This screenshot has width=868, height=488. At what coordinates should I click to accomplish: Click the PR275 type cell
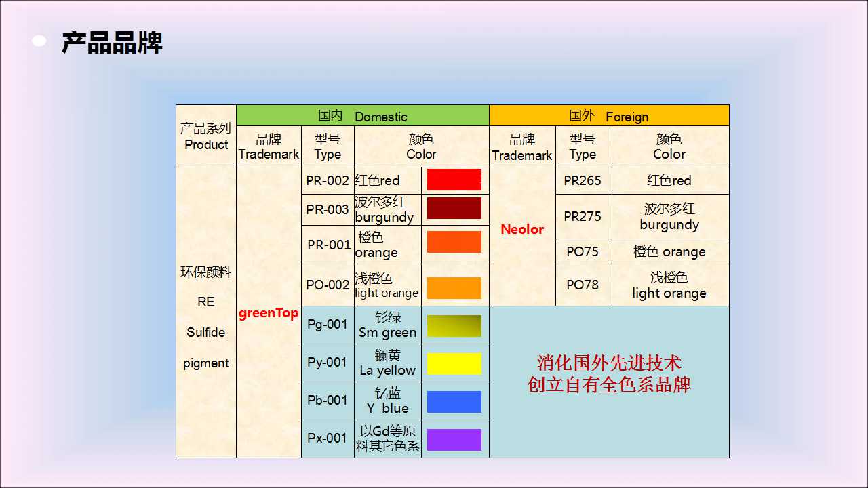pyautogui.click(x=583, y=216)
